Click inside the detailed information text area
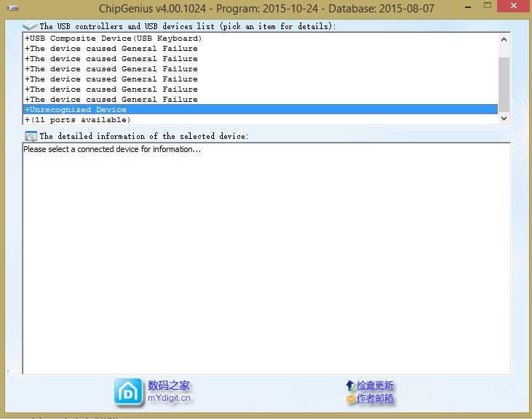This screenshot has width=532, height=419. (266, 258)
